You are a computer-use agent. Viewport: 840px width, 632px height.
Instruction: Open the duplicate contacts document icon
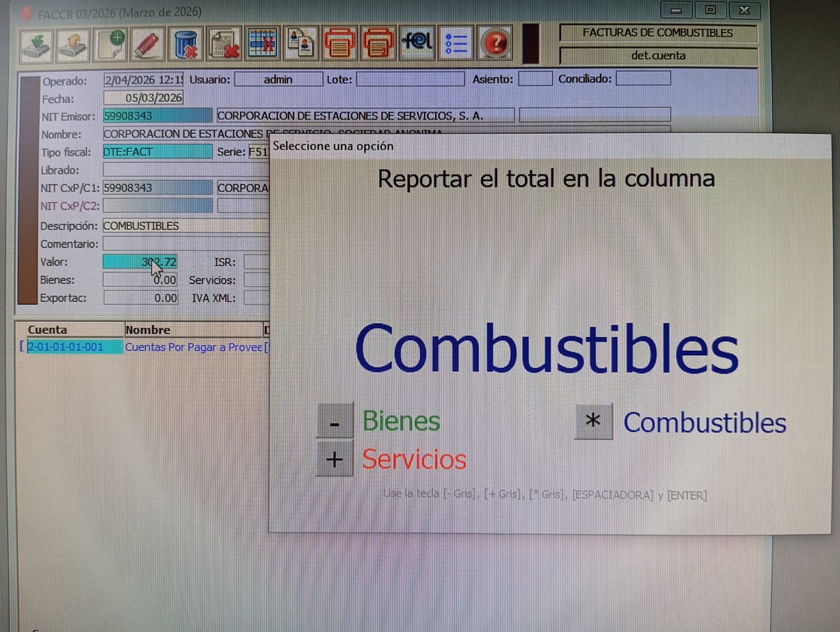coord(301,44)
